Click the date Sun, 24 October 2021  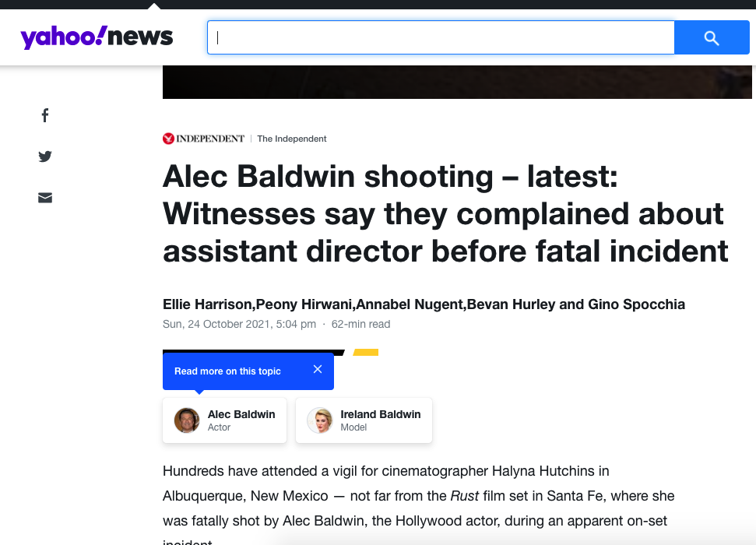pos(239,324)
